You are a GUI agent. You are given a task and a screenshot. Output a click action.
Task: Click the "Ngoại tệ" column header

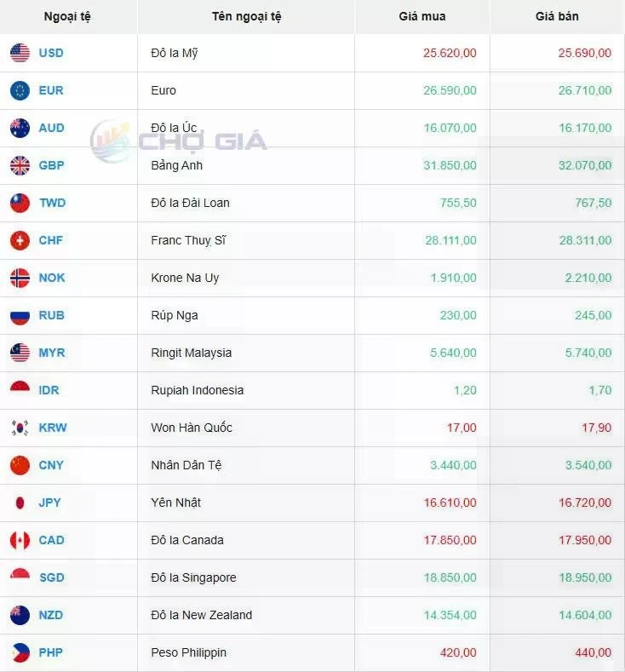pyautogui.click(x=67, y=16)
